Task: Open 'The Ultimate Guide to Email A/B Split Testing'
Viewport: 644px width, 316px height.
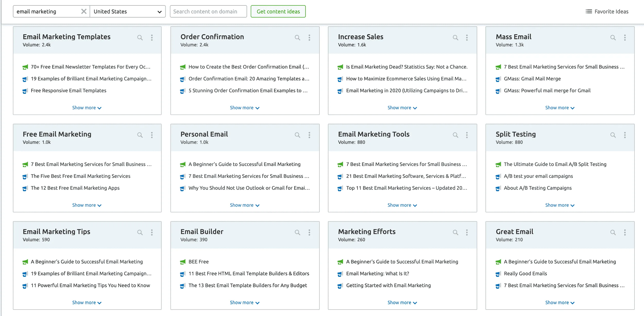Action: pos(555,164)
